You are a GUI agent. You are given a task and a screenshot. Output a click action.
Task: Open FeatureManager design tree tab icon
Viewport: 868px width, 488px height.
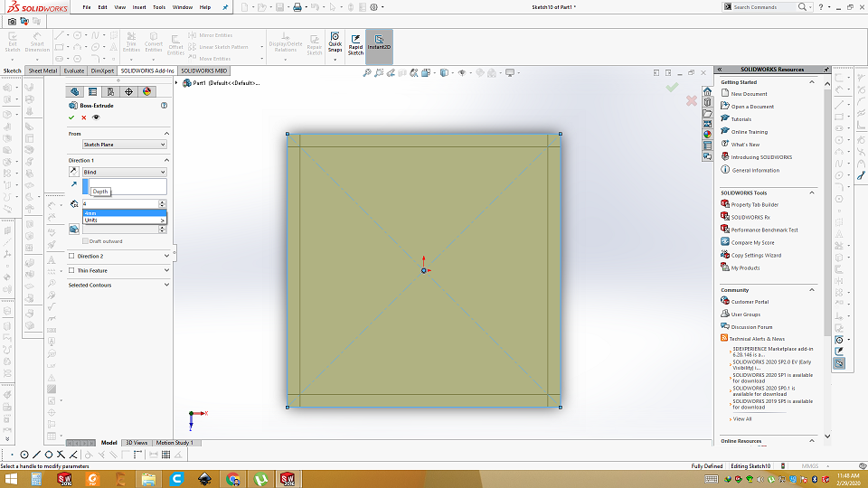click(75, 92)
